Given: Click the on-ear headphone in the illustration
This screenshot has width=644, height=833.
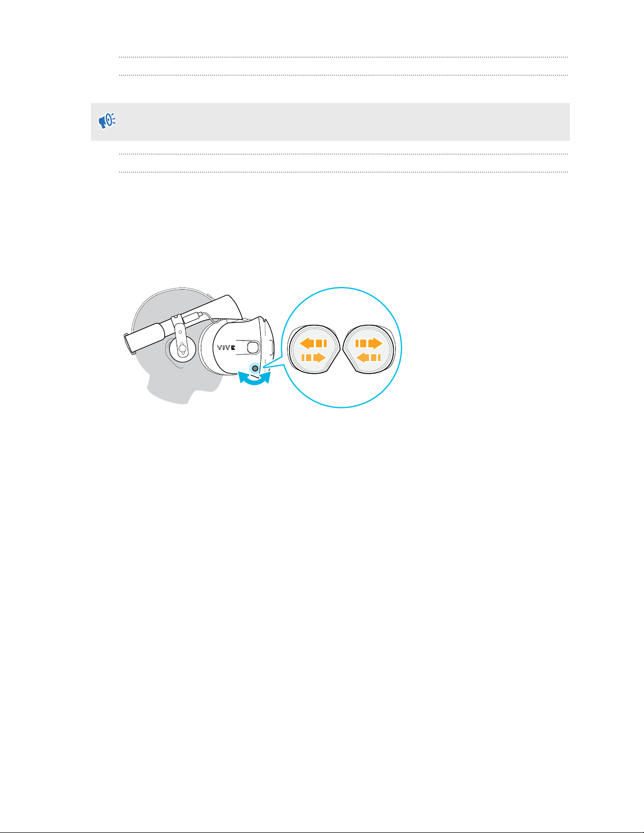Looking at the screenshot, I should [181, 348].
